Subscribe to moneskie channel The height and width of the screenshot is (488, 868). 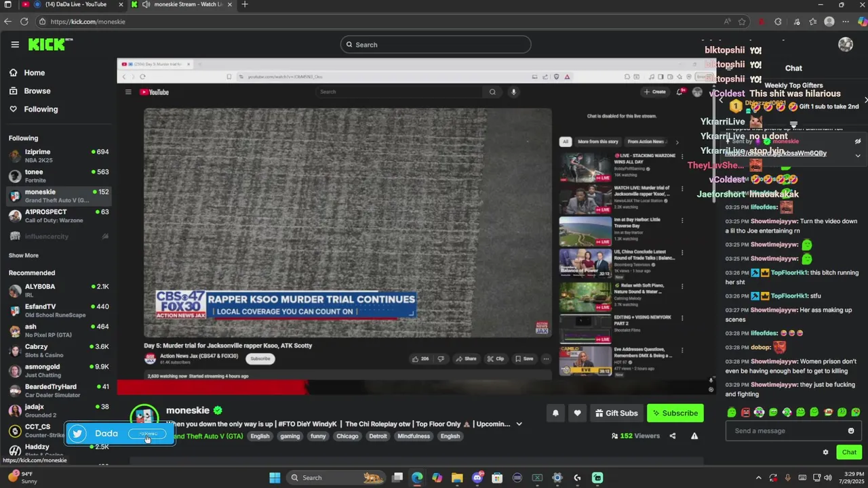675,413
